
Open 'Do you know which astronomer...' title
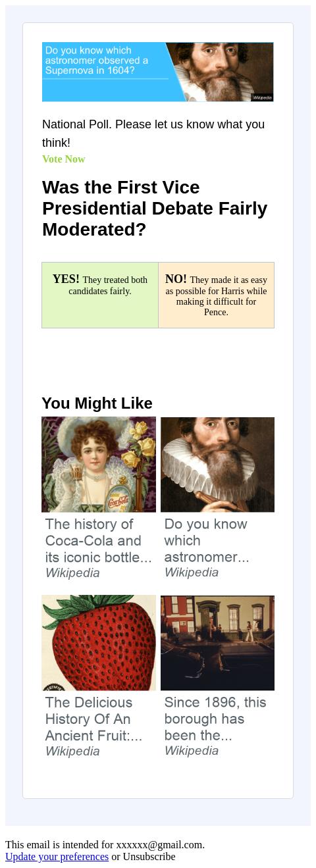(206, 540)
